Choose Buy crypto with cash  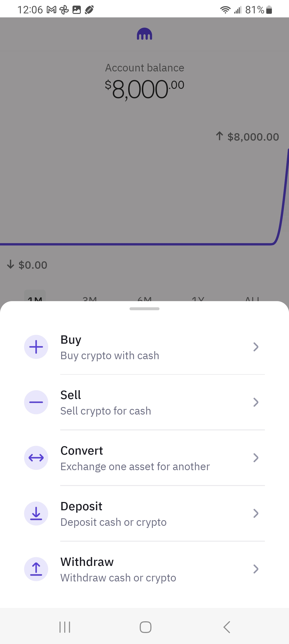(110, 356)
